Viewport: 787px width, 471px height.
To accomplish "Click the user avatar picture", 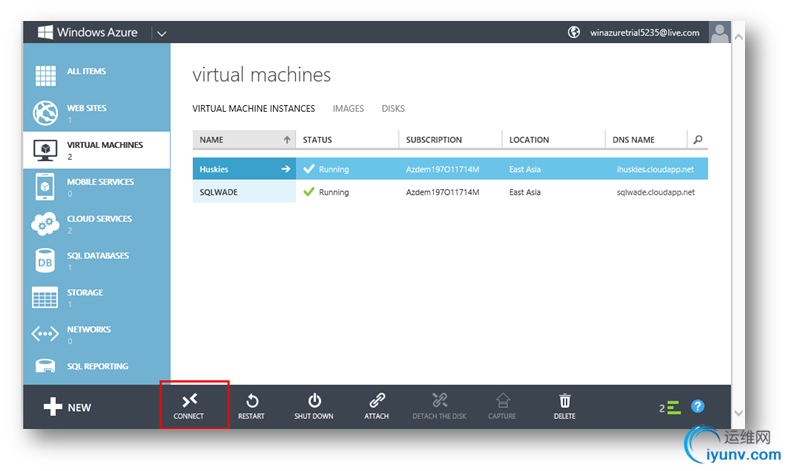I will pyautogui.click(x=719, y=32).
